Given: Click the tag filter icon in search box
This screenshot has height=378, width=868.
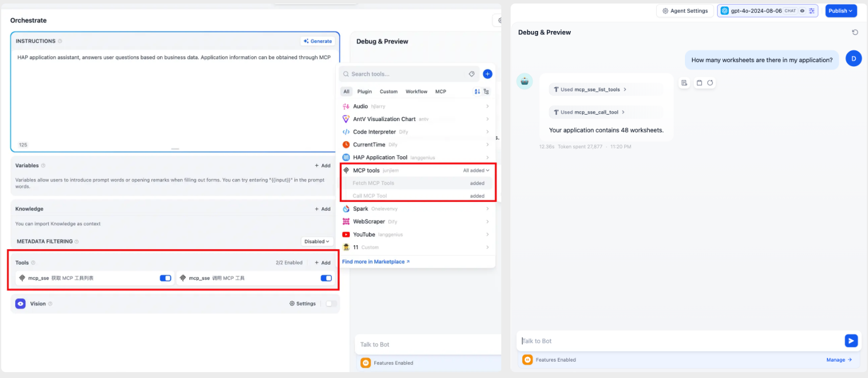Looking at the screenshot, I should tap(471, 74).
